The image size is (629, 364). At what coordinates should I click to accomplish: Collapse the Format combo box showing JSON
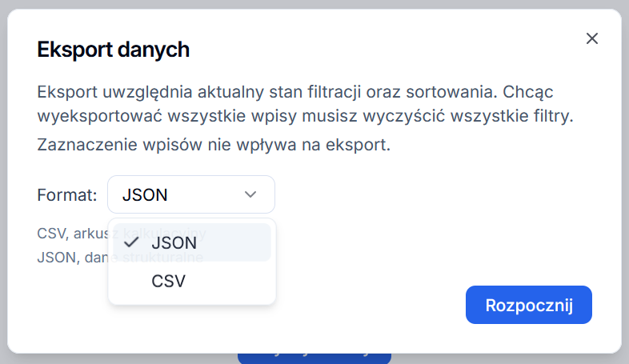[191, 194]
